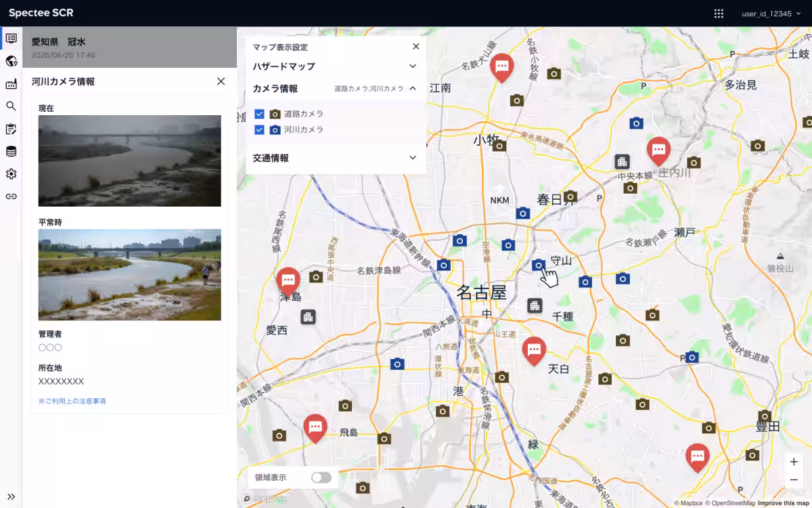Expand the ハザードマップ section
The width and height of the screenshot is (812, 508).
(336, 66)
